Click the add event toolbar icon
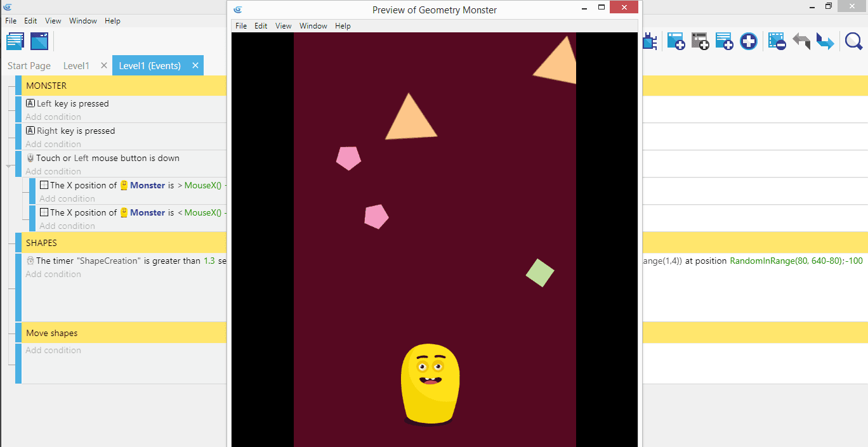The width and height of the screenshot is (868, 447). [x=676, y=42]
